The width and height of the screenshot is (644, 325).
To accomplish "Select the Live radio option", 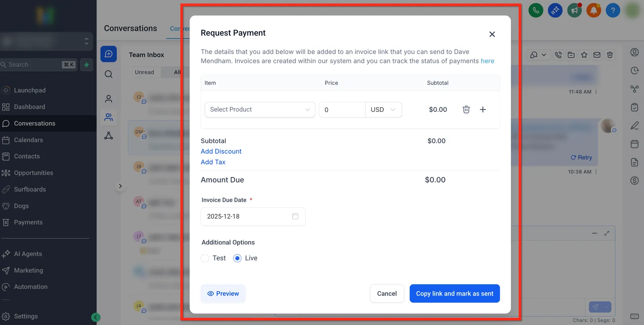I will click(237, 258).
